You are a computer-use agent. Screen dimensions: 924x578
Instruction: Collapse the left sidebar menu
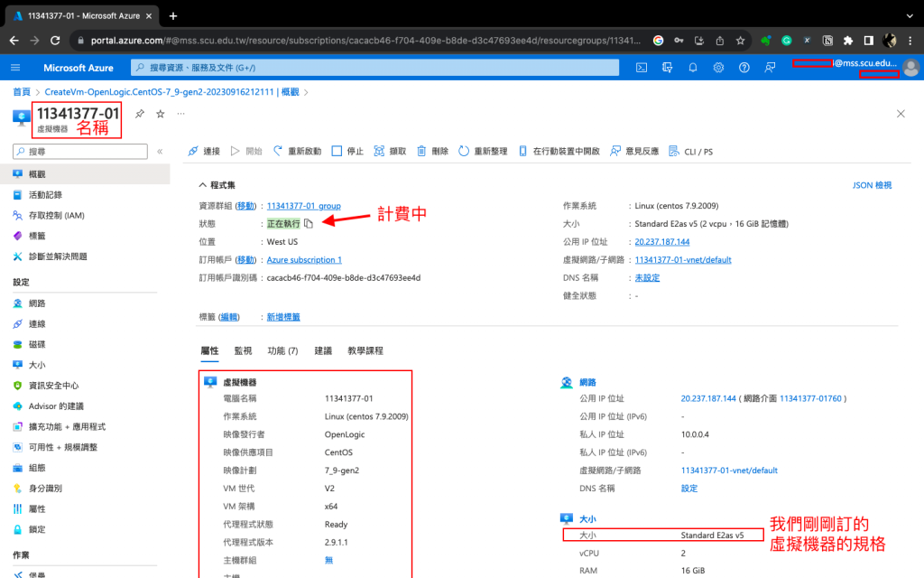coord(160,152)
